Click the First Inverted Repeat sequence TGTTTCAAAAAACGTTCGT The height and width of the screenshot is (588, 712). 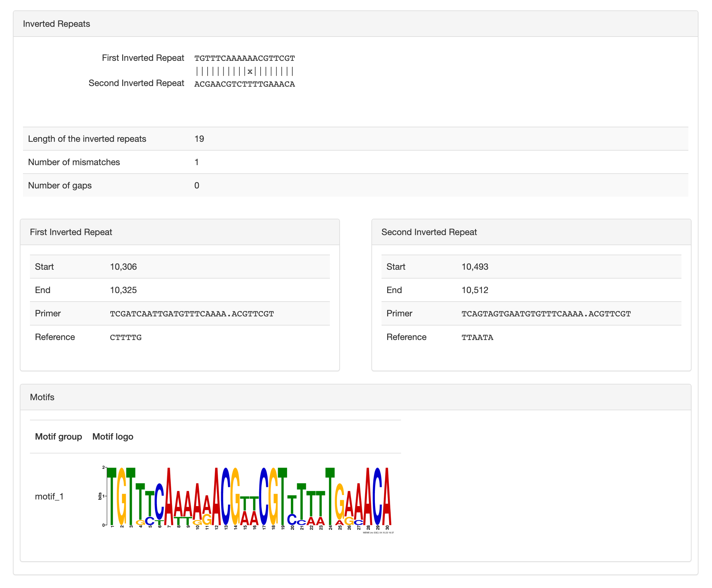[244, 58]
